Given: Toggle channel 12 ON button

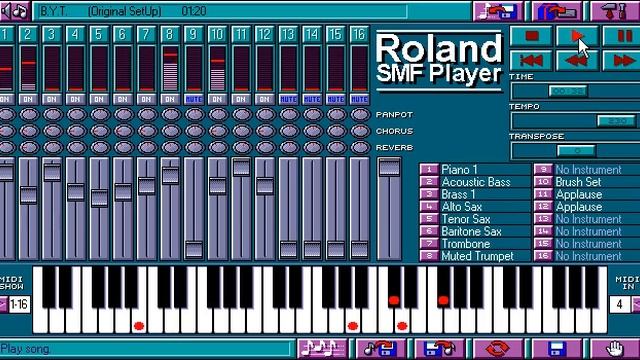Looking at the screenshot, I should tap(265, 99).
